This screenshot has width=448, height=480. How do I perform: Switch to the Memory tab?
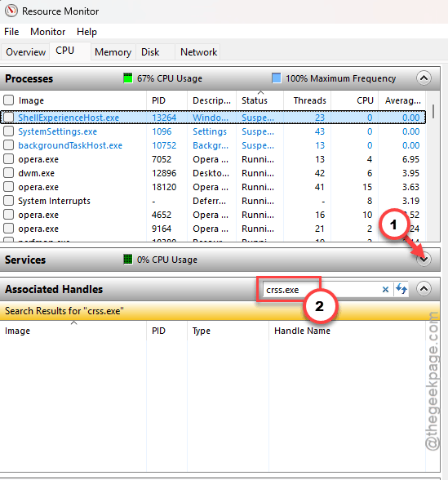113,52
